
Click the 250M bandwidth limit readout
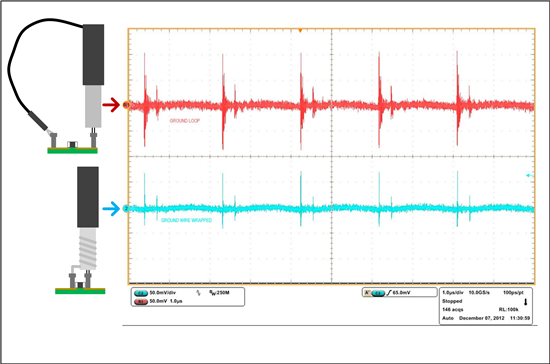coord(219,292)
